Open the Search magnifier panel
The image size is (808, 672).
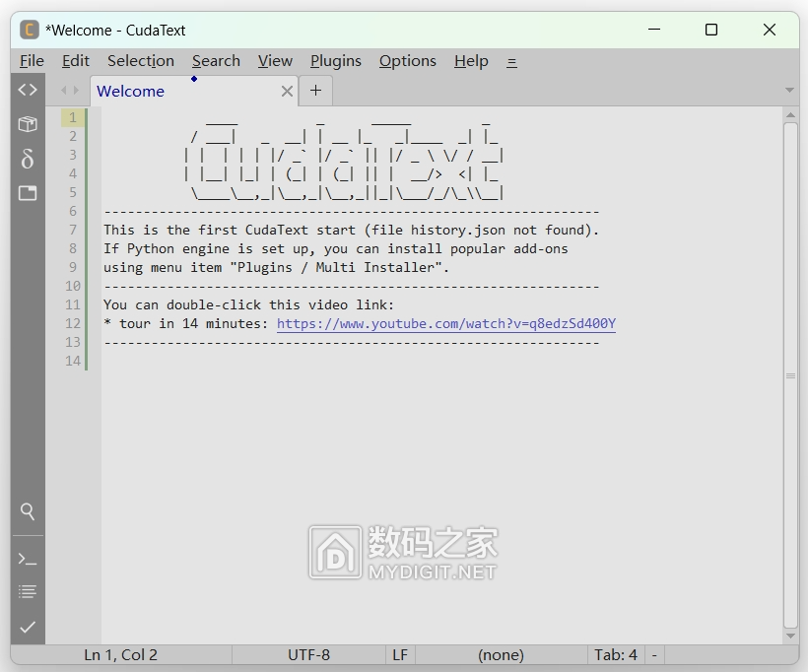pos(28,511)
